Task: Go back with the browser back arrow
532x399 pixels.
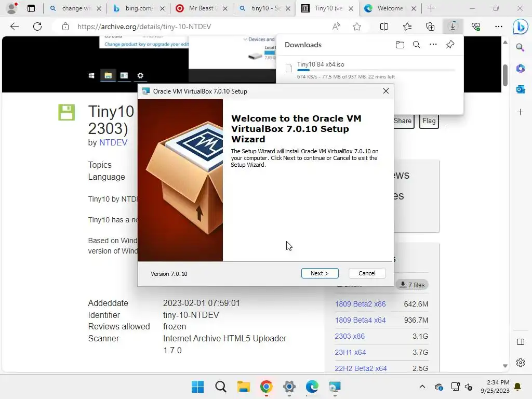Action: (x=14, y=26)
